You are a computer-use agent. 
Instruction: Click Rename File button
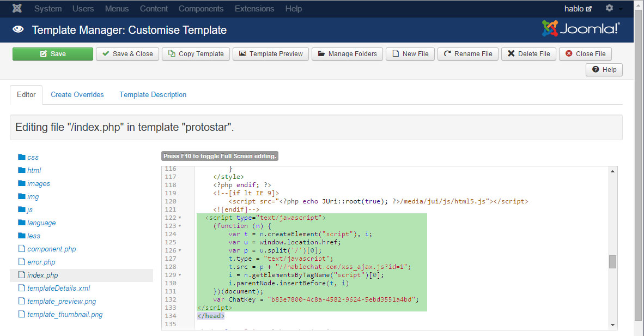tap(468, 54)
